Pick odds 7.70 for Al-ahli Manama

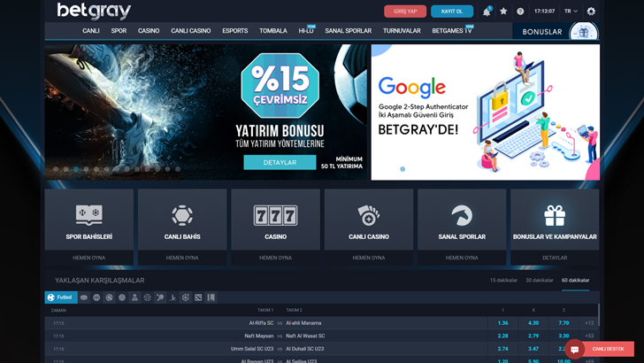(563, 323)
